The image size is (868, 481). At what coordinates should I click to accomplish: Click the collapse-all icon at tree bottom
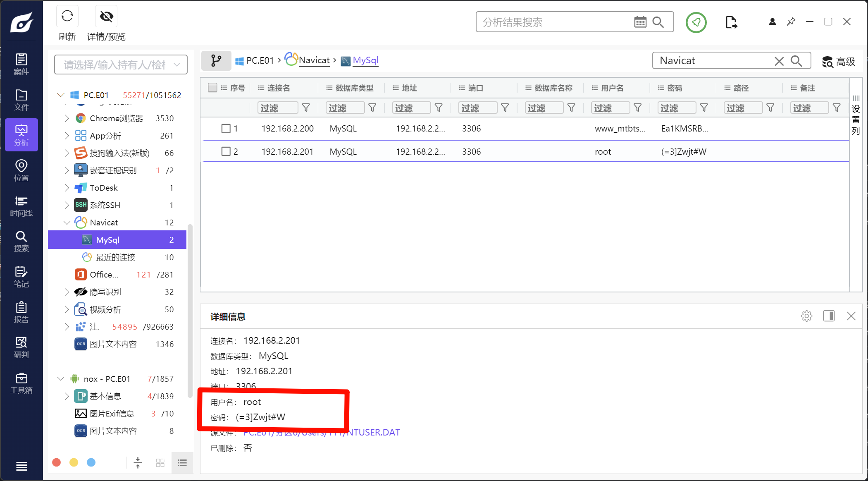point(138,463)
